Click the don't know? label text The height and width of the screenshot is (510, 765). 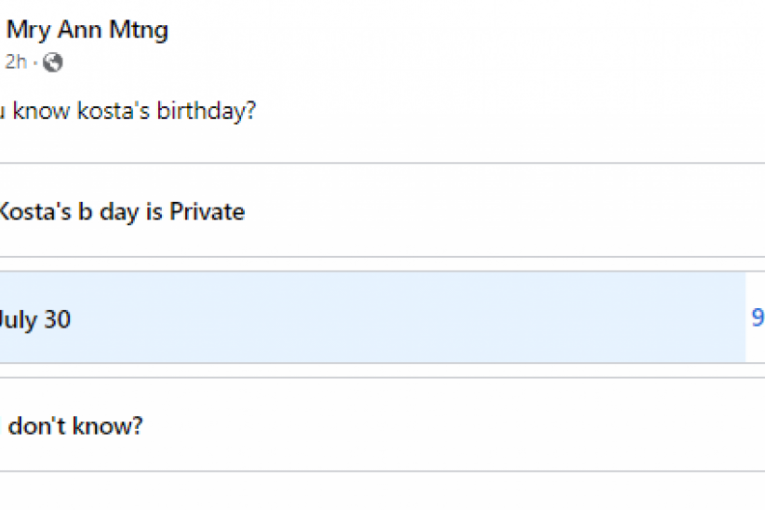point(75,426)
